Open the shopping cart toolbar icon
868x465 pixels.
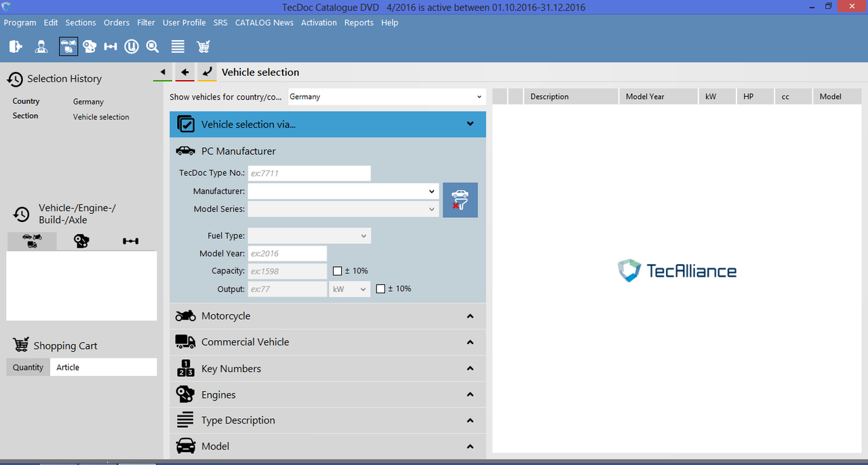(x=203, y=46)
